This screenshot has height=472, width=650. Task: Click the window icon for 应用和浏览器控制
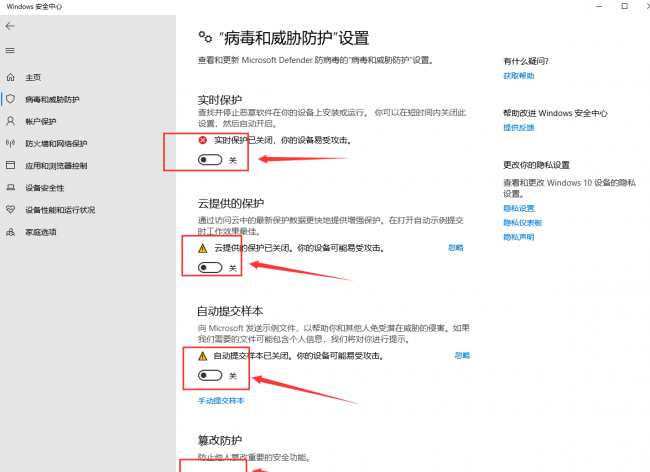coord(10,165)
